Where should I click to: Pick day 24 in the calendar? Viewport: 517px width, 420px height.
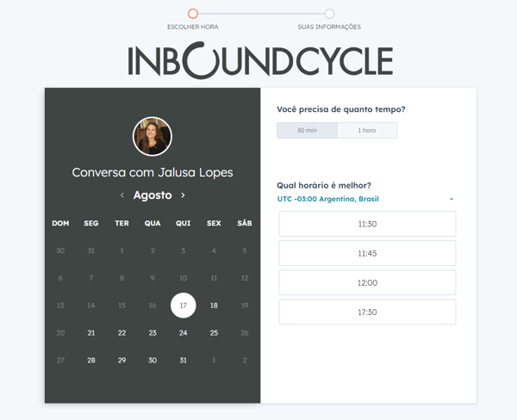[x=184, y=333]
